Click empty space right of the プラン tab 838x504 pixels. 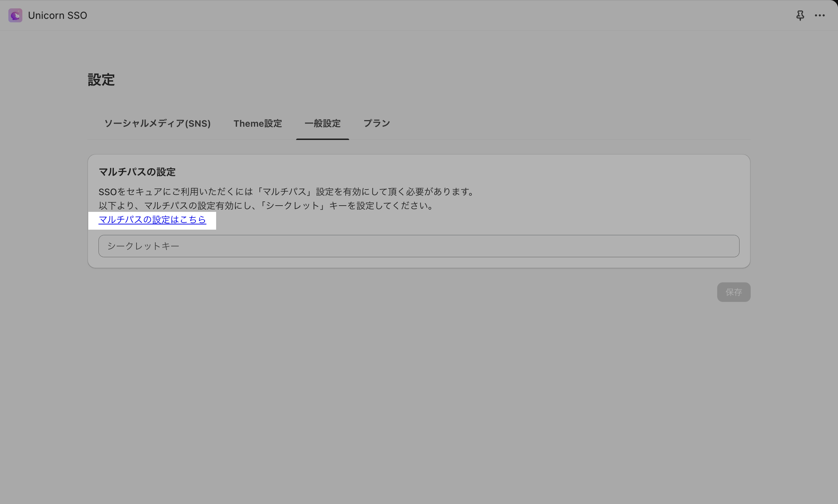pos(559,124)
